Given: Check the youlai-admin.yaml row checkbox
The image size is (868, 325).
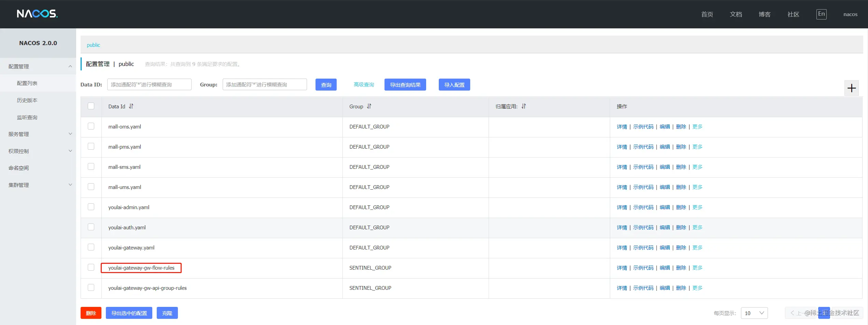Looking at the screenshot, I should (91, 207).
